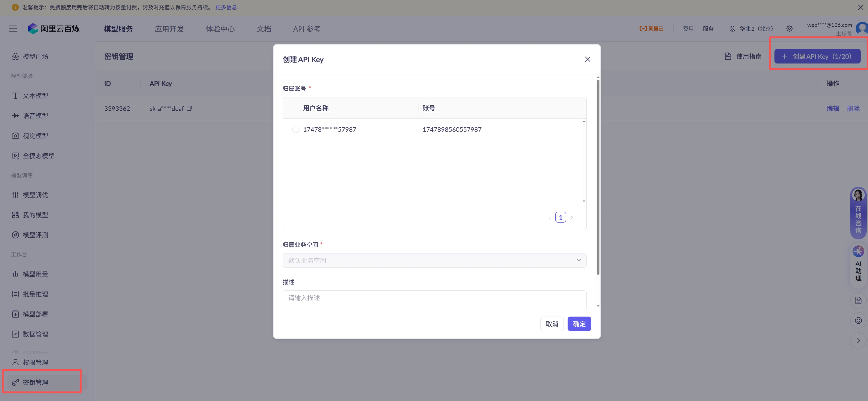The height and width of the screenshot is (401, 868).
Task: Select the 批量推理 sidebar icon
Action: point(15,294)
